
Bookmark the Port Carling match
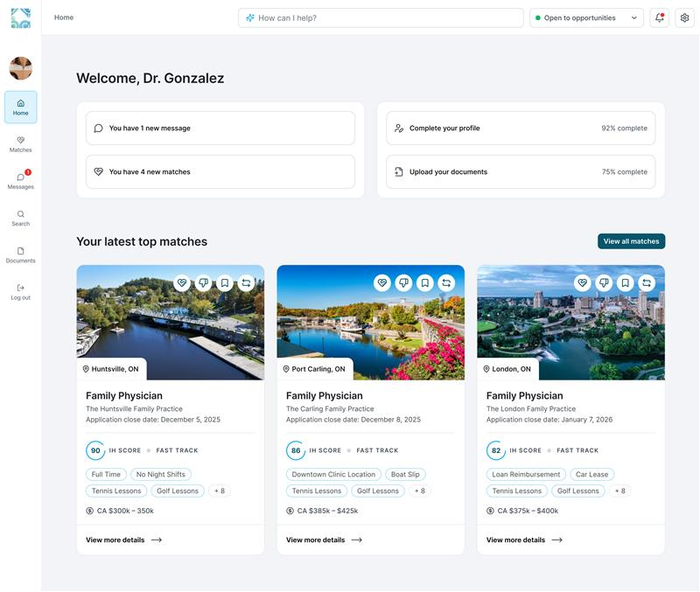425,282
